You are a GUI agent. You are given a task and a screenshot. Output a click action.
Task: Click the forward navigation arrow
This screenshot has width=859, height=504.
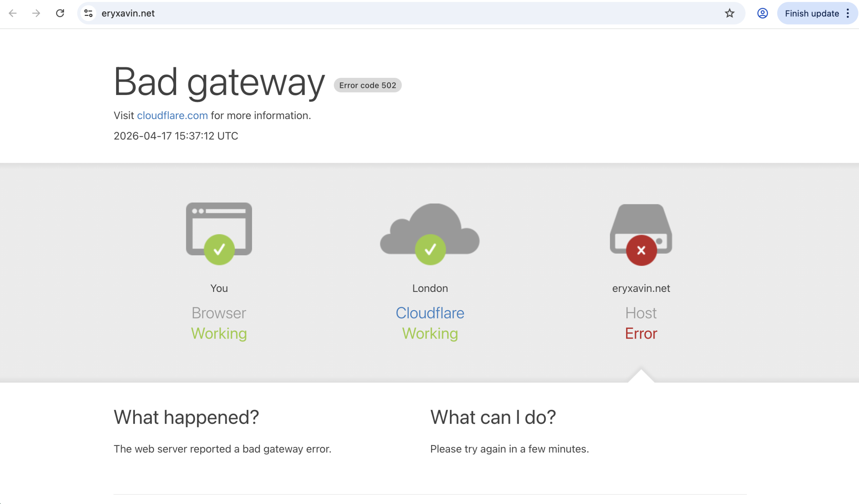tap(36, 13)
